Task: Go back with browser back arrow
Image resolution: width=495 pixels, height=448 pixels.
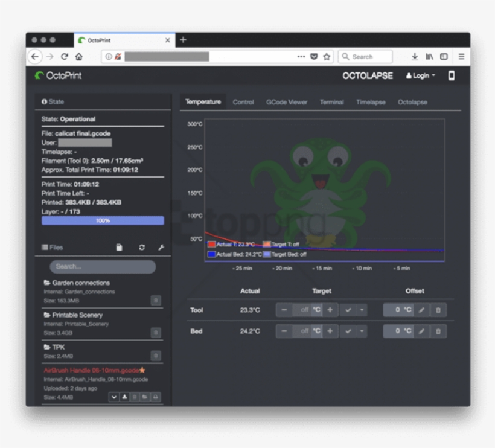Action: click(35, 57)
